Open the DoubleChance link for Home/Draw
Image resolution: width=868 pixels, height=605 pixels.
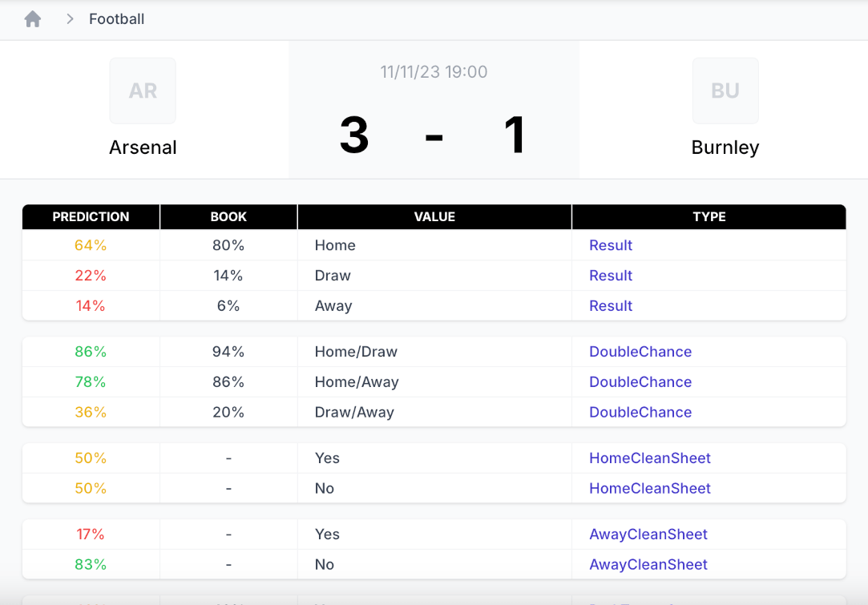coord(640,351)
